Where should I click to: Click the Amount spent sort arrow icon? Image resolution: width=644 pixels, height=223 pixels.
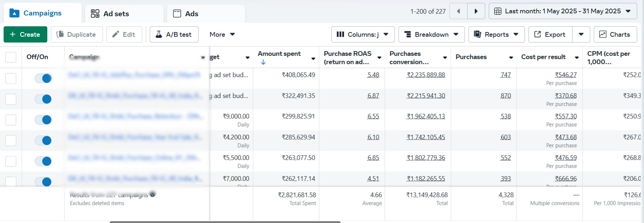[263, 62]
